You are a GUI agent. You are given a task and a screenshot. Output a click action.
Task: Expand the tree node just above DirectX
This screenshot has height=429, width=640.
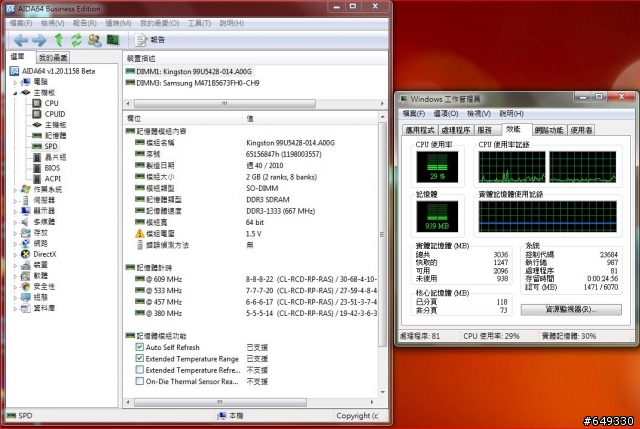15,244
